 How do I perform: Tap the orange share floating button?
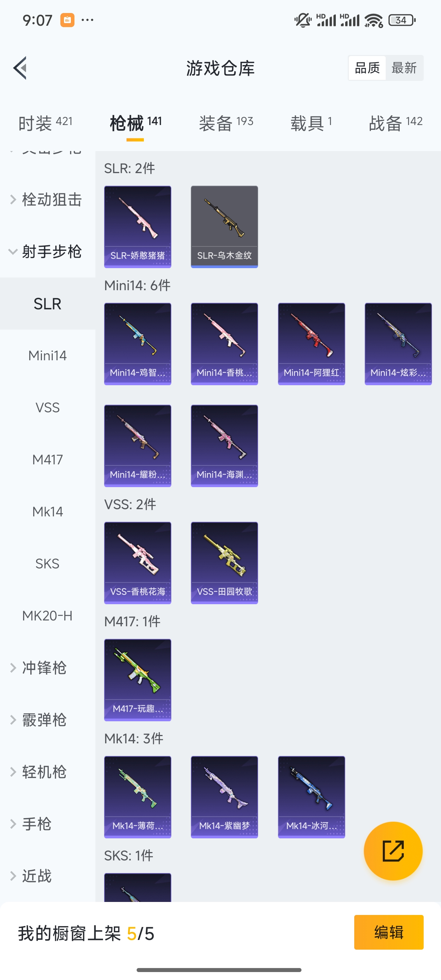[393, 851]
